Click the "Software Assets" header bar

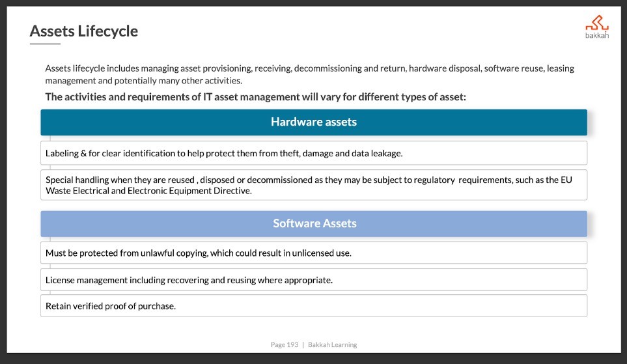tap(313, 223)
